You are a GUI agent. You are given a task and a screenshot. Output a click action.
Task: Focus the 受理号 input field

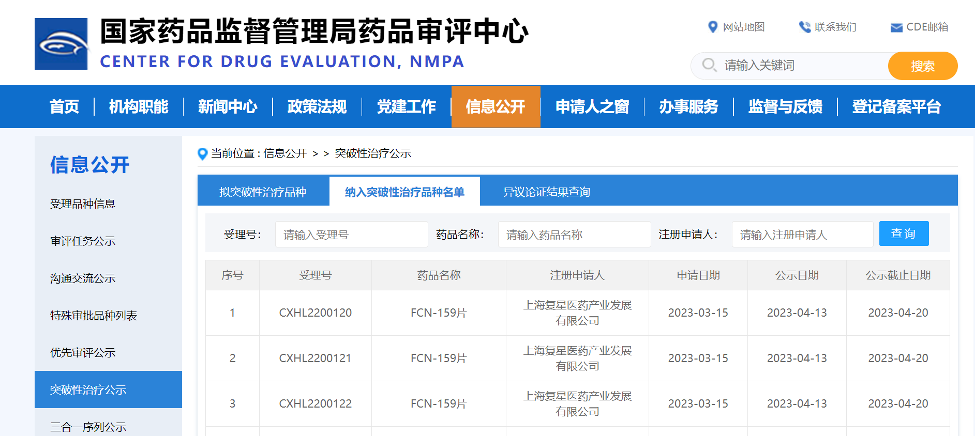pyautogui.click(x=351, y=235)
